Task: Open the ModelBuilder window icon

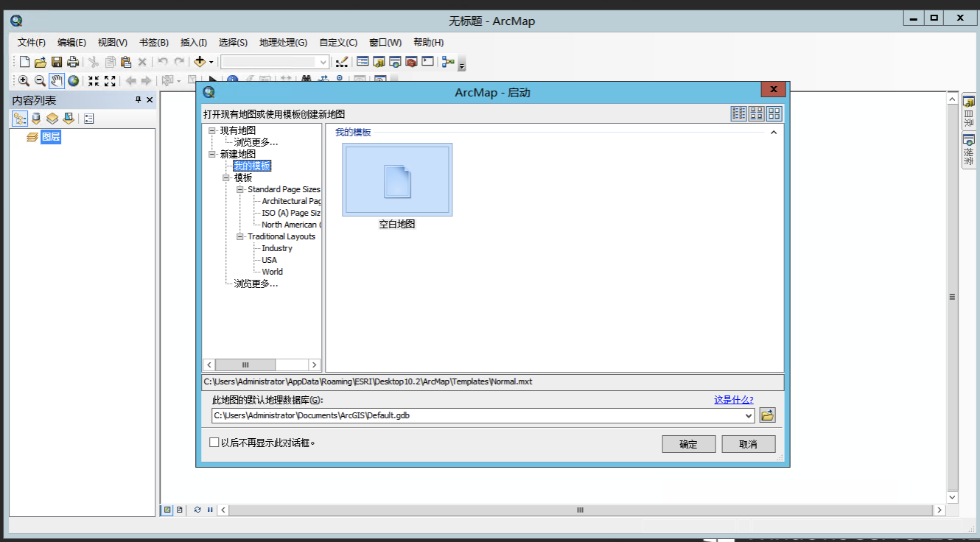Action: click(x=448, y=62)
